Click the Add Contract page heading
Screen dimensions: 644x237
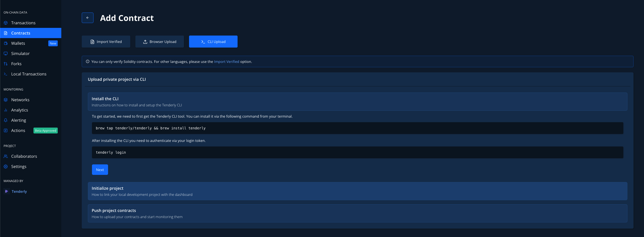[127, 18]
